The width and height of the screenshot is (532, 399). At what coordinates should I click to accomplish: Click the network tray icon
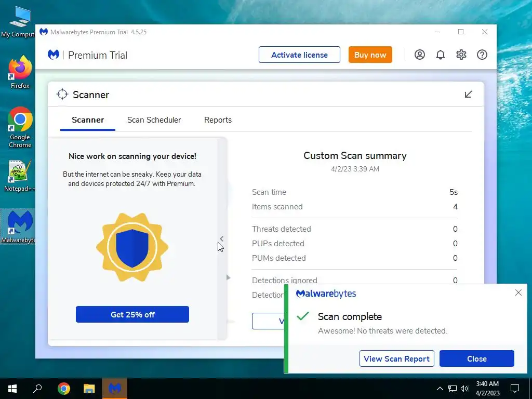tap(453, 389)
